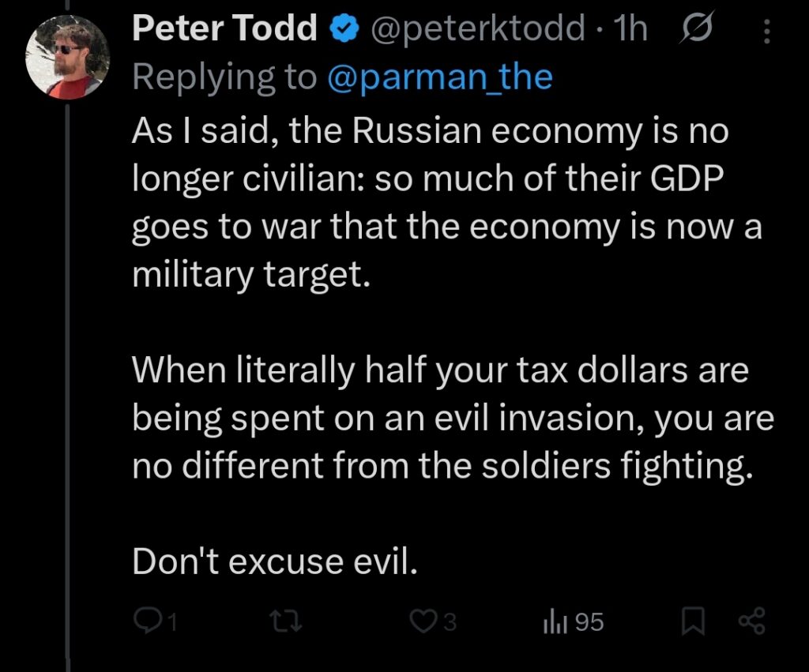This screenshot has height=672, width=809.
Task: Click the 'Replying to' label text
Action: click(x=224, y=77)
